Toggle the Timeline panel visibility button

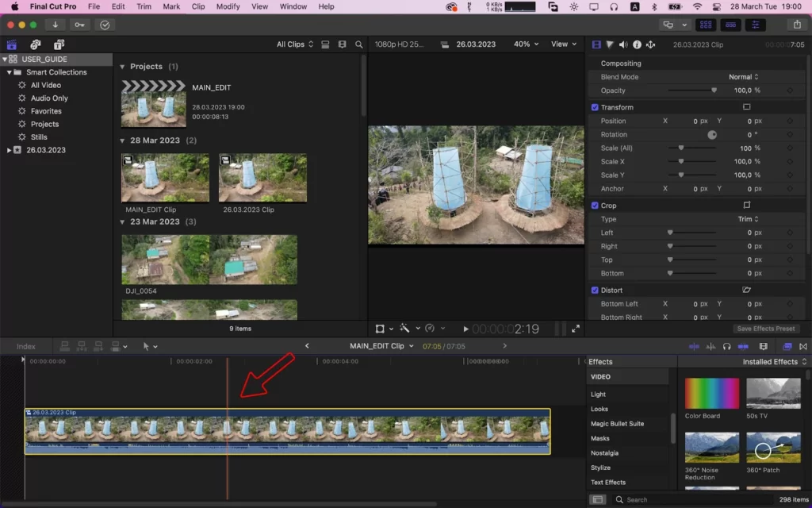(730, 25)
